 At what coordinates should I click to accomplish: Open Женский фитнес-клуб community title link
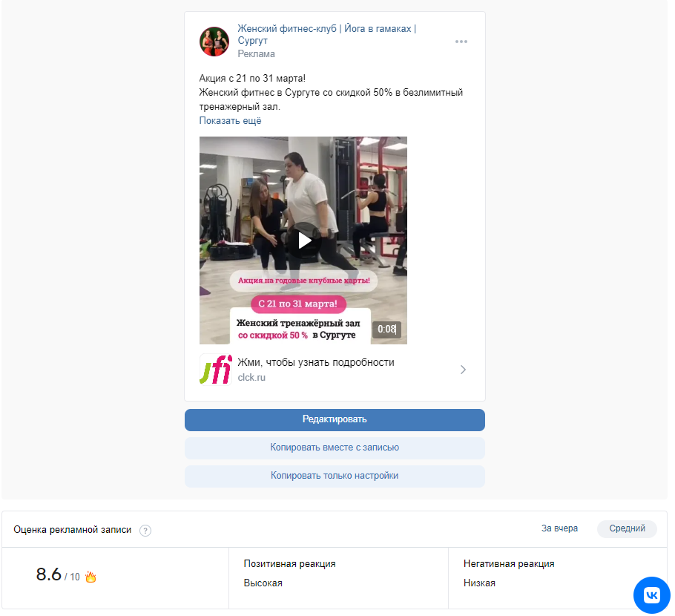pos(326,34)
